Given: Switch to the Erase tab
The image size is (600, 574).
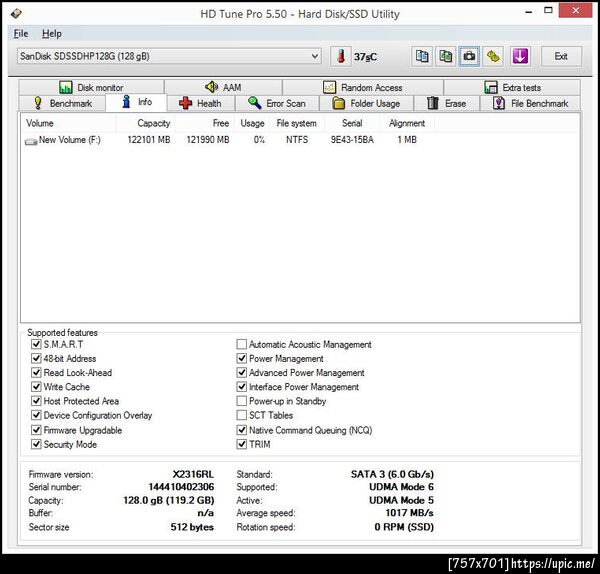Looking at the screenshot, I should point(447,103).
